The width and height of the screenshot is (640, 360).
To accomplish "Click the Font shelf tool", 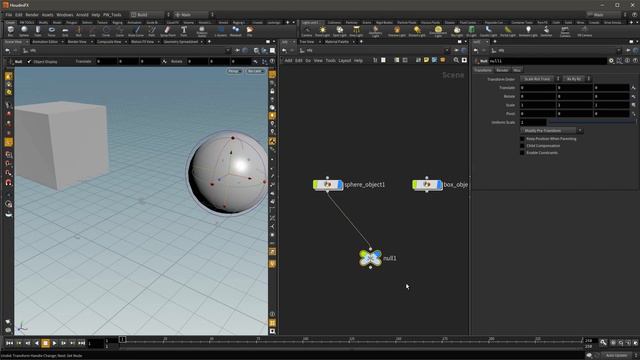I will (184, 31).
